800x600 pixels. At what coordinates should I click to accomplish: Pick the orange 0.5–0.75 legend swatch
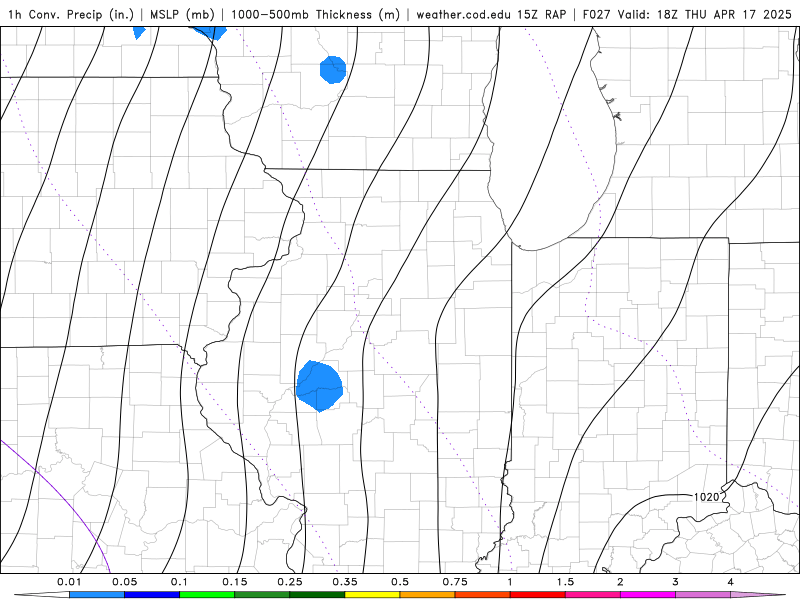point(428,595)
